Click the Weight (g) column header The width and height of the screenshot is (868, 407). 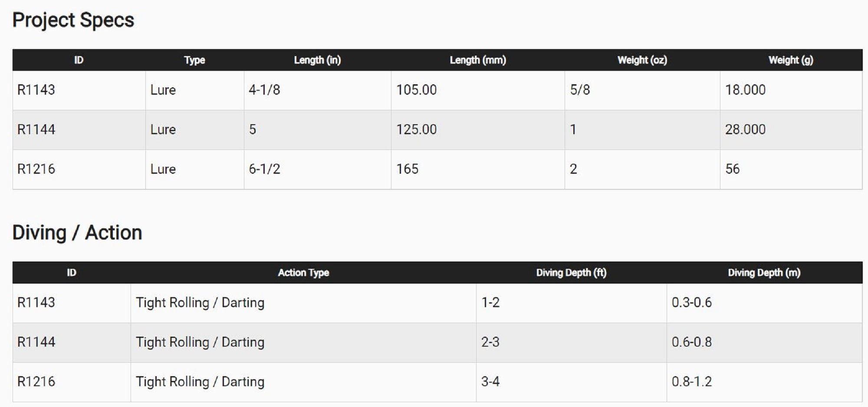tap(791, 60)
